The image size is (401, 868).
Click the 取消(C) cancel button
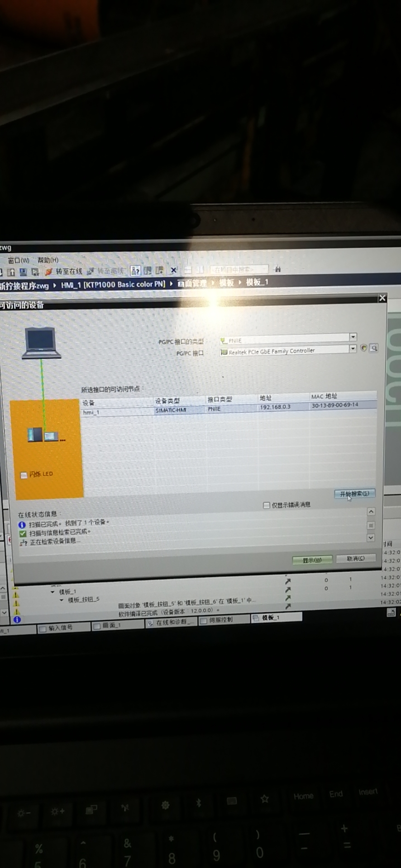click(x=356, y=559)
